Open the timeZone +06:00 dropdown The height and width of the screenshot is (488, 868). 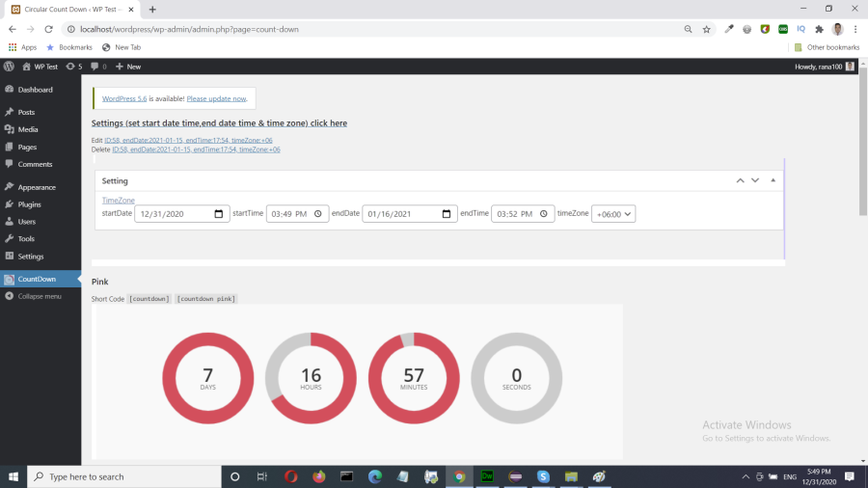coord(613,213)
